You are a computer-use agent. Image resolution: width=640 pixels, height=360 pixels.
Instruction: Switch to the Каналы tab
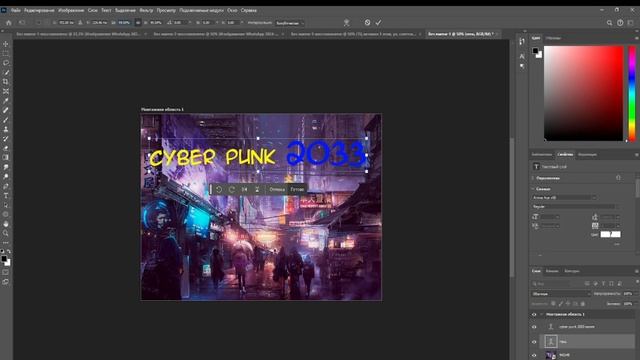click(552, 271)
